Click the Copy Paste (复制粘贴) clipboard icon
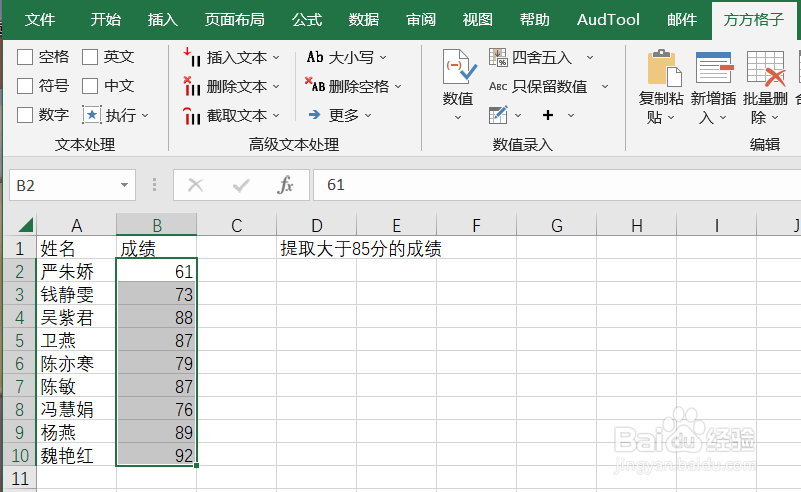 click(664, 67)
